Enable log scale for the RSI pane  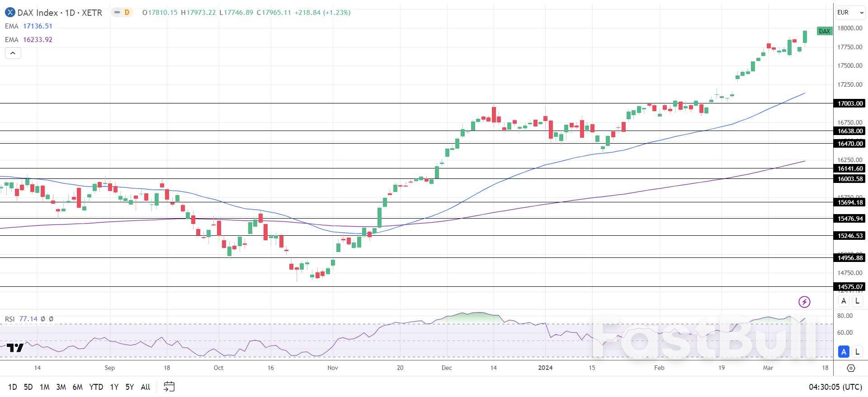[857, 351]
